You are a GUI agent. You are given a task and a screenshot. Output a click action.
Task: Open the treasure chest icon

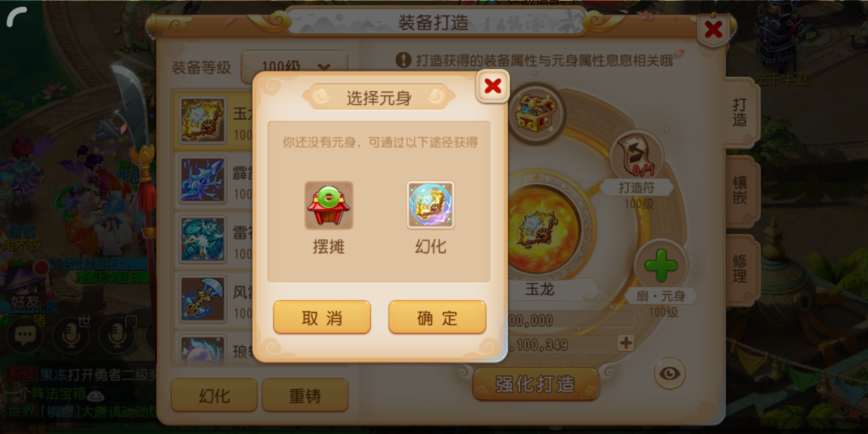click(536, 113)
